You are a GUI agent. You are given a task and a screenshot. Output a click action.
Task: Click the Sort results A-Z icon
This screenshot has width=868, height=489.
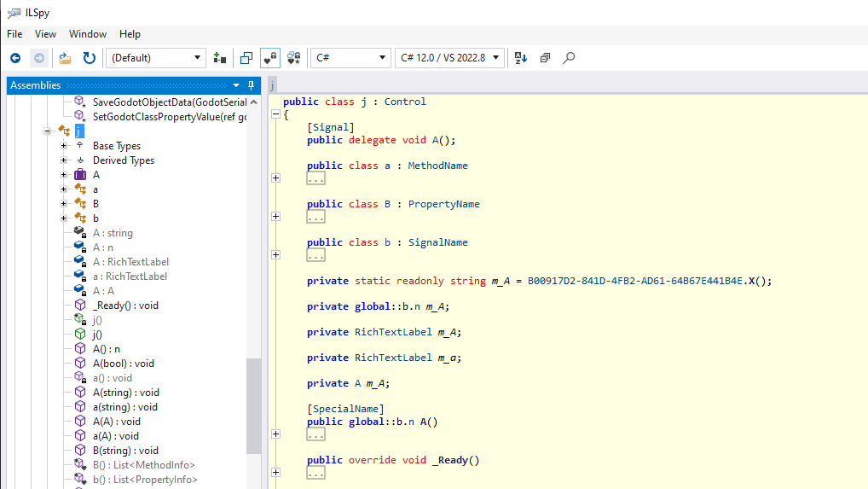(521, 58)
